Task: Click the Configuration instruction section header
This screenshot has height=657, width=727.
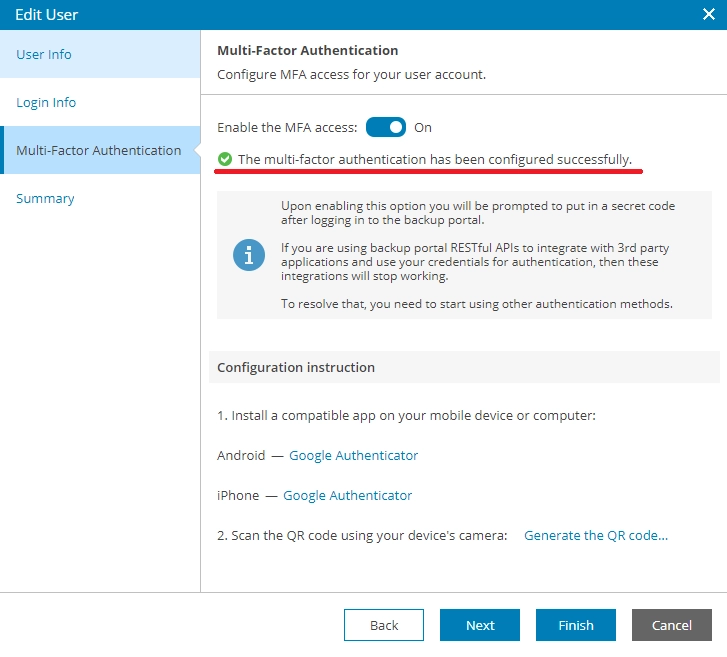Action: point(296,367)
